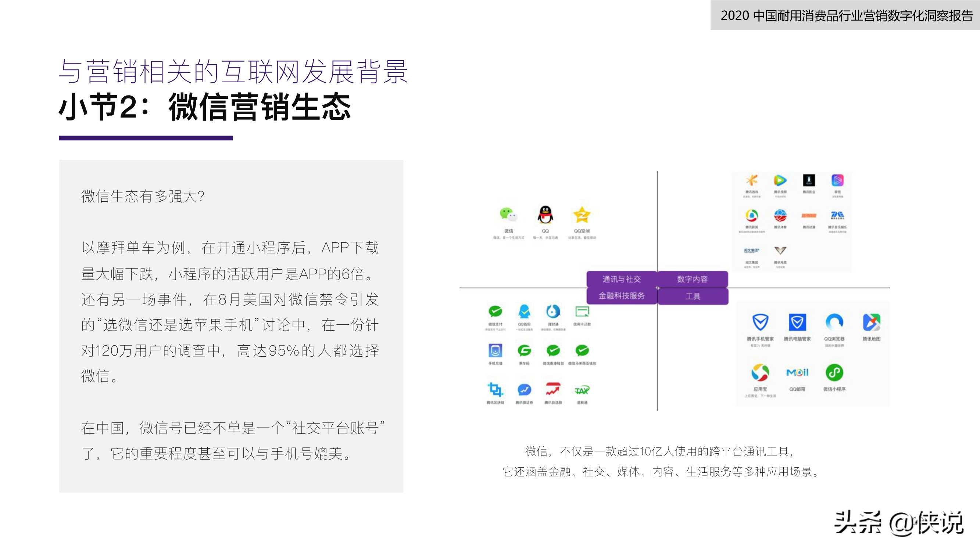Click the report title header at top right
Viewport: 980px width, 551px height.
tap(847, 15)
